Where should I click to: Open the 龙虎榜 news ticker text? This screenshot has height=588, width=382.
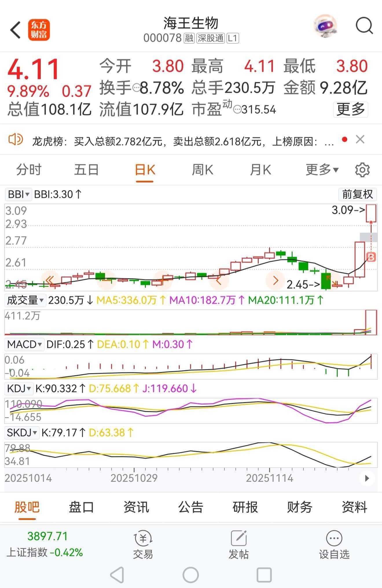pos(183,142)
